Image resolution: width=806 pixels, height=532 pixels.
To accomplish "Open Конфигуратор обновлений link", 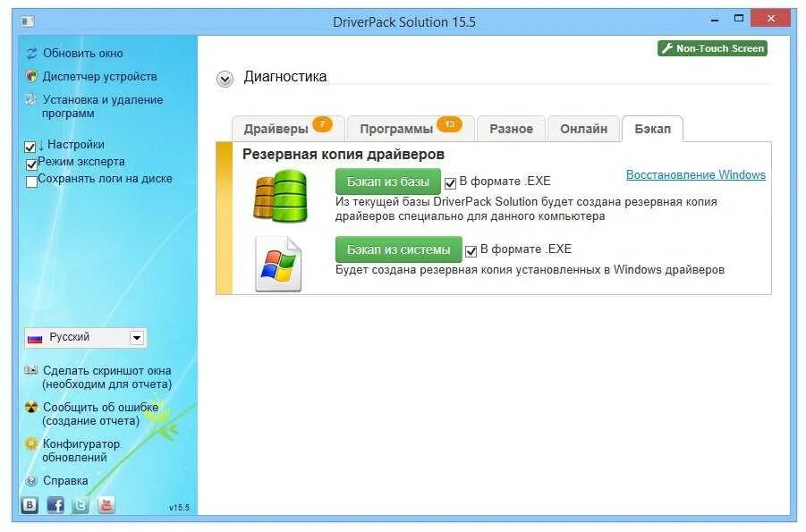I will click(x=81, y=451).
